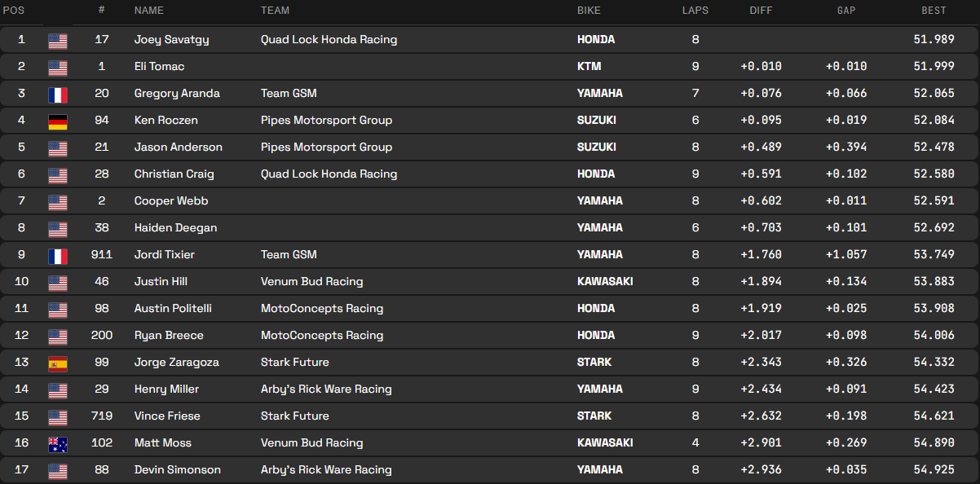Click the Australian flag for Matt Moss
The image size is (980, 484).
(x=58, y=443)
